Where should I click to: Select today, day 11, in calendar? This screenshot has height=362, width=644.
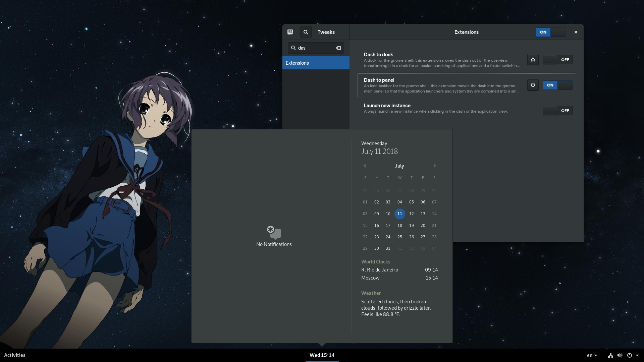(399, 214)
